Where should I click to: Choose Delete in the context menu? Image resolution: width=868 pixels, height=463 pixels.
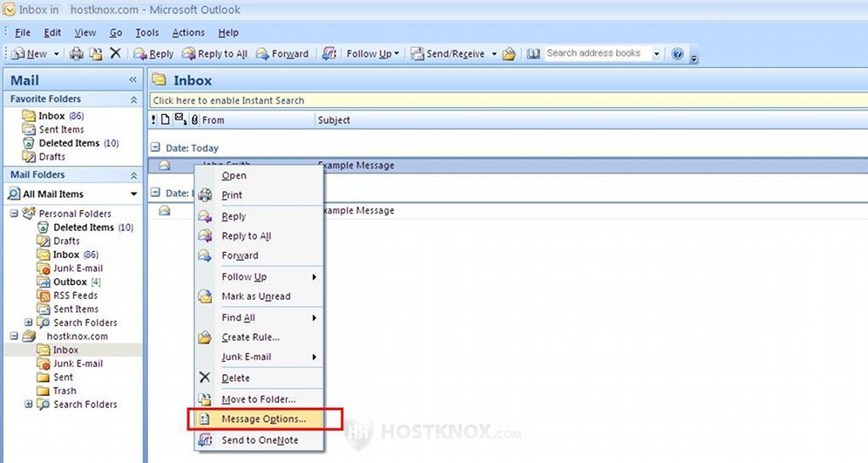[259, 378]
